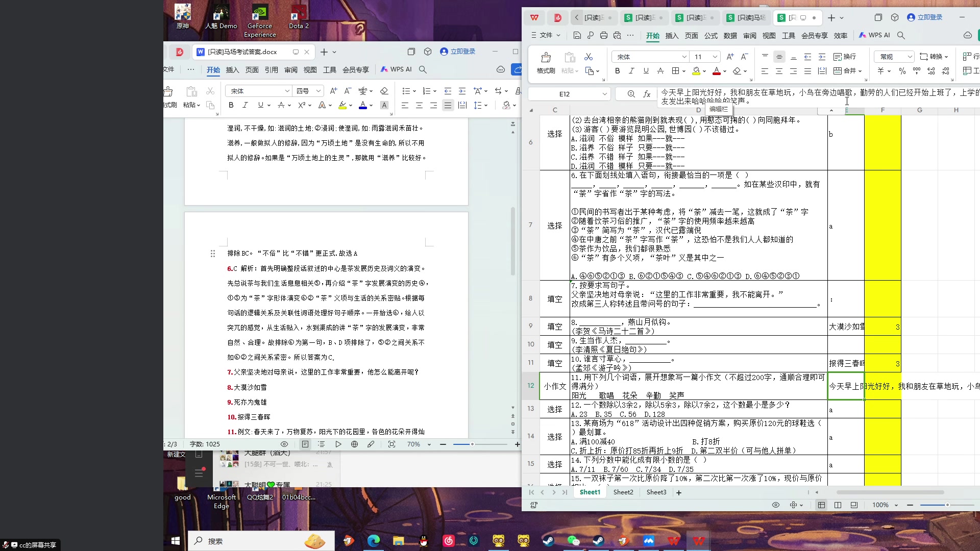Apply red font color in the spreadsheet
This screenshot has width=980, height=551.
pyautogui.click(x=716, y=71)
